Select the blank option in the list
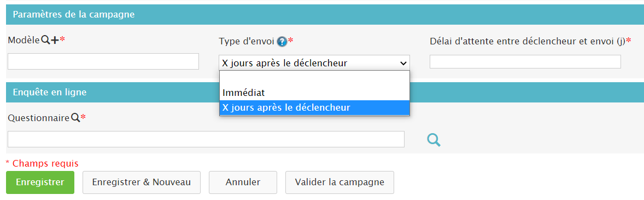Viewport: 644px width, 200px height. [314, 78]
